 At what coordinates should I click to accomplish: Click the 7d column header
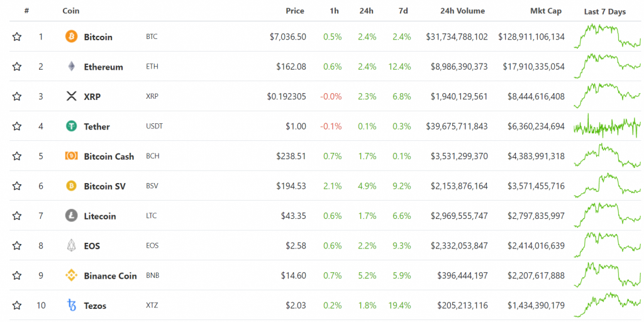pyautogui.click(x=402, y=11)
